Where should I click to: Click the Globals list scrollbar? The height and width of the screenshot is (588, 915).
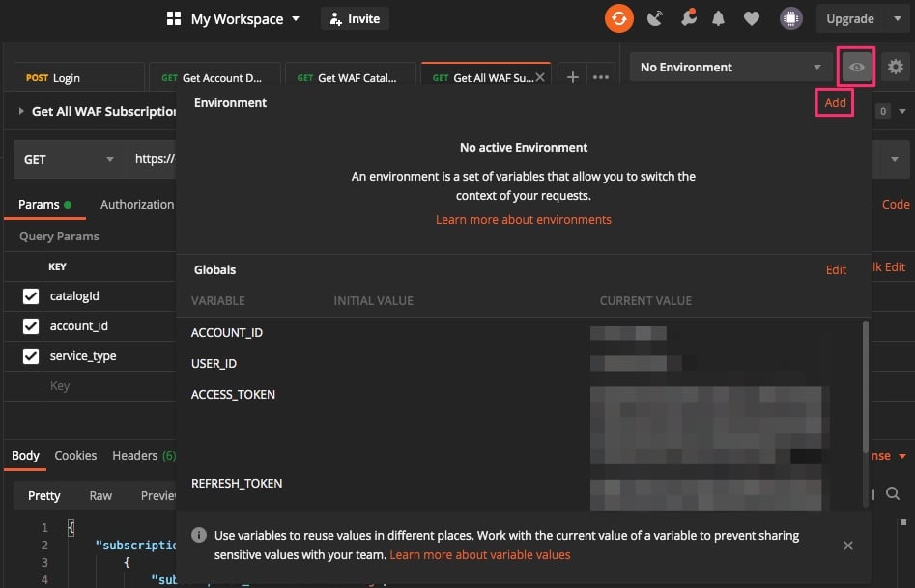click(x=866, y=387)
